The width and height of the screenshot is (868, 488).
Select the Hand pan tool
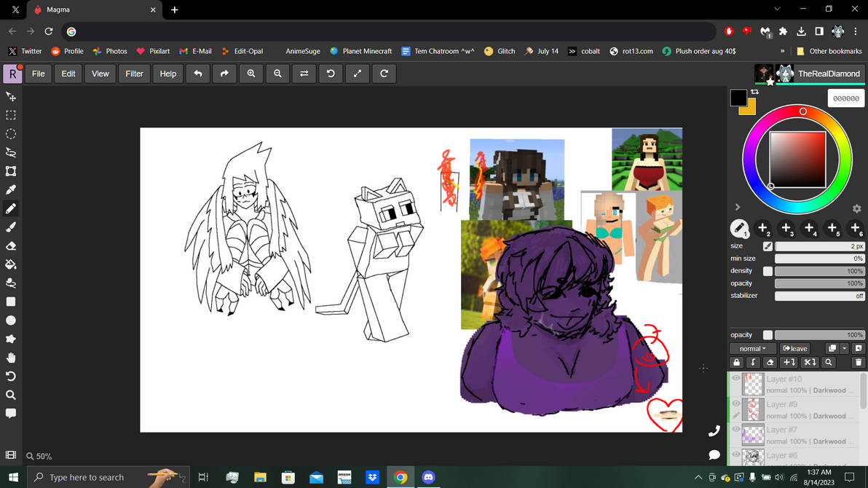10,358
